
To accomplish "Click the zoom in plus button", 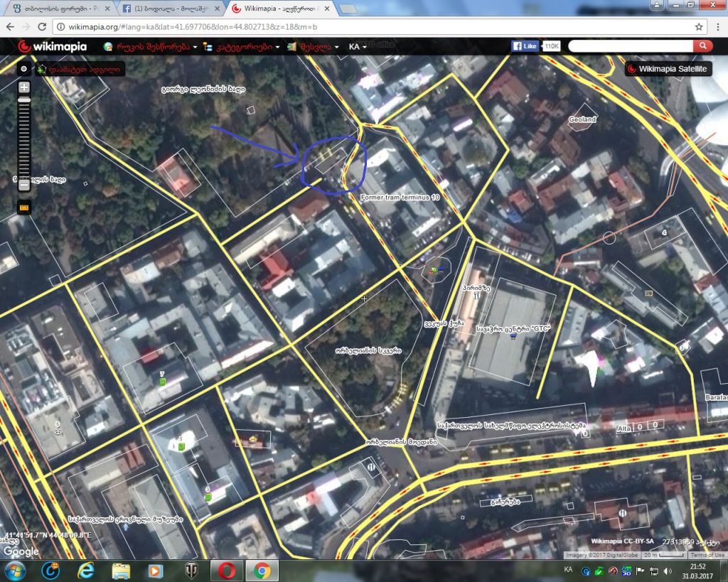I will click(x=24, y=87).
